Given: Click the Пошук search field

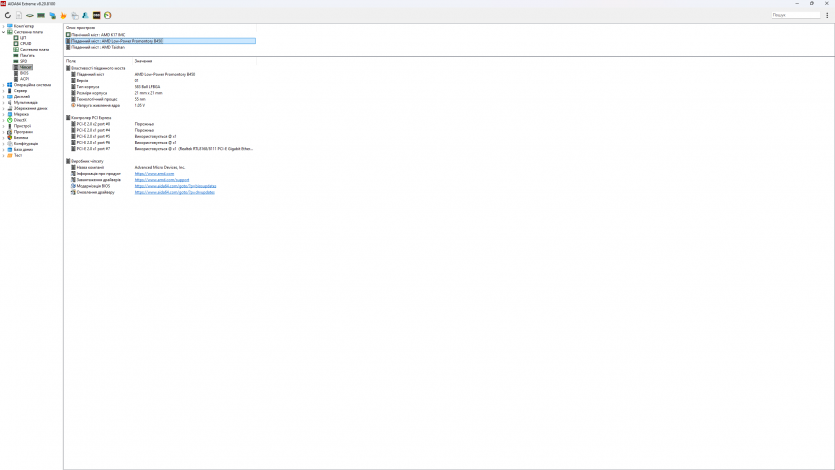Looking at the screenshot, I should click(x=796, y=15).
